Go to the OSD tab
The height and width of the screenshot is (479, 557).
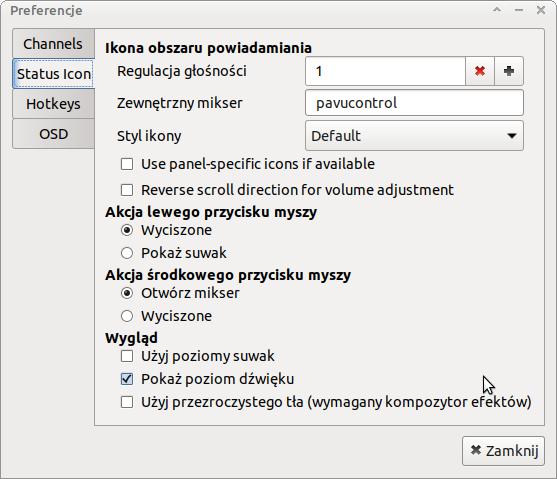tap(53, 134)
